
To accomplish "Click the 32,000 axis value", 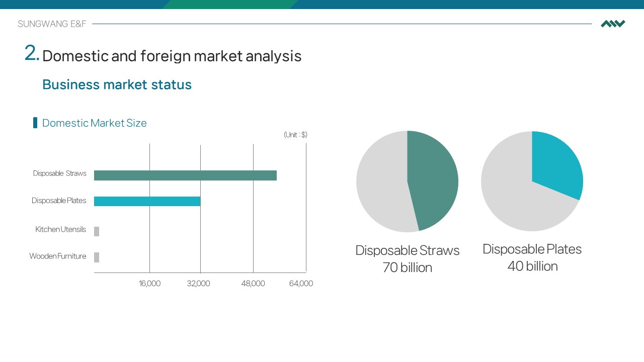I will pyautogui.click(x=198, y=284).
